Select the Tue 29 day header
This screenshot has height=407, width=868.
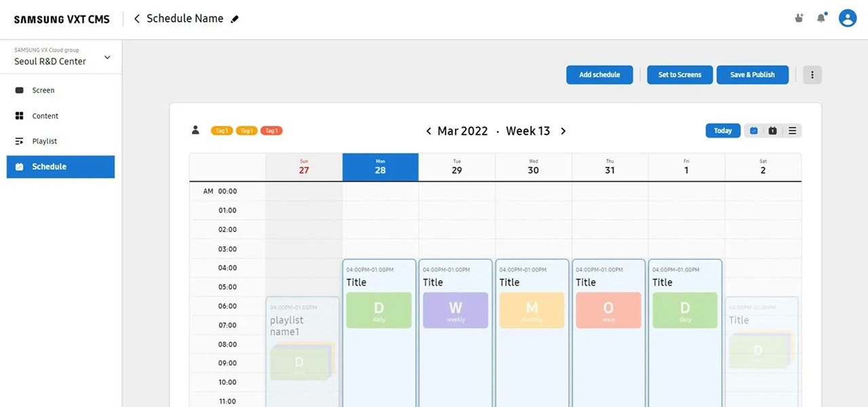457,167
